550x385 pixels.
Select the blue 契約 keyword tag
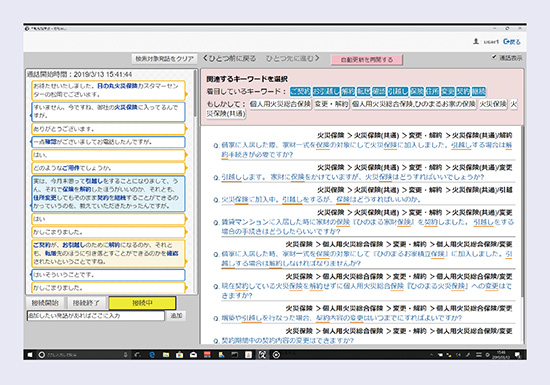pyautogui.click(x=463, y=92)
